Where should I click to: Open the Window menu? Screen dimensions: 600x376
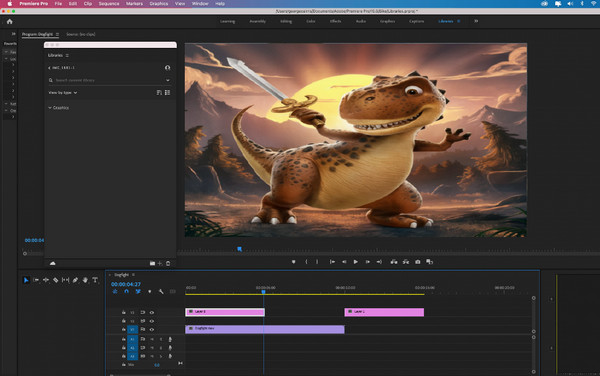coord(200,3)
